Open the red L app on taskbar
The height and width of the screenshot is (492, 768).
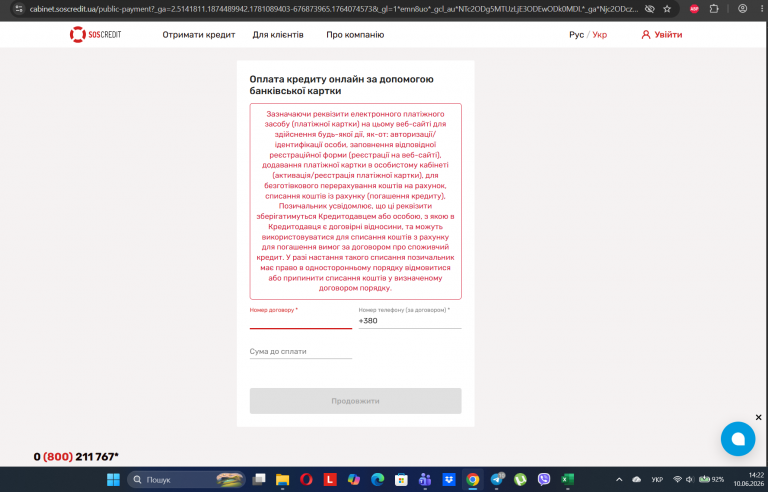point(330,479)
